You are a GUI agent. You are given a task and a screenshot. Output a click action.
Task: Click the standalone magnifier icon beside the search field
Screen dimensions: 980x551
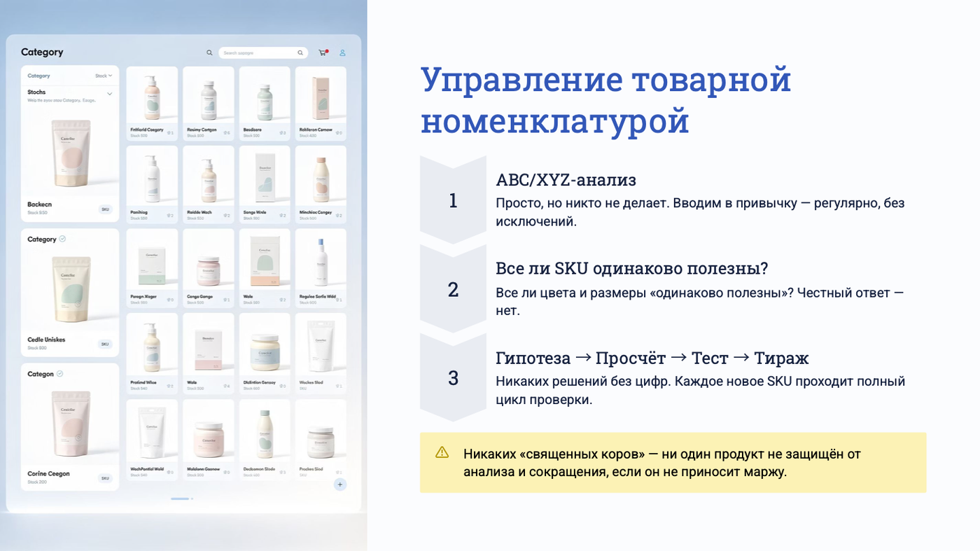pyautogui.click(x=209, y=53)
